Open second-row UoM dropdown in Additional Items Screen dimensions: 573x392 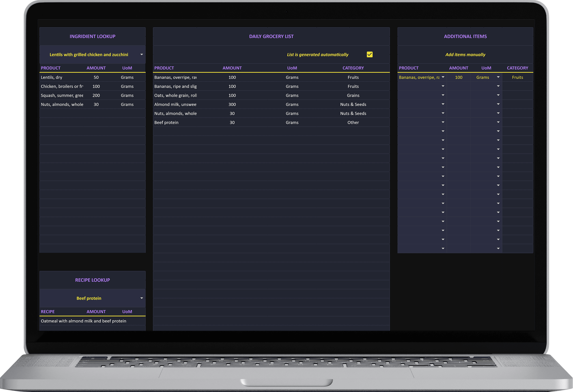(x=498, y=86)
